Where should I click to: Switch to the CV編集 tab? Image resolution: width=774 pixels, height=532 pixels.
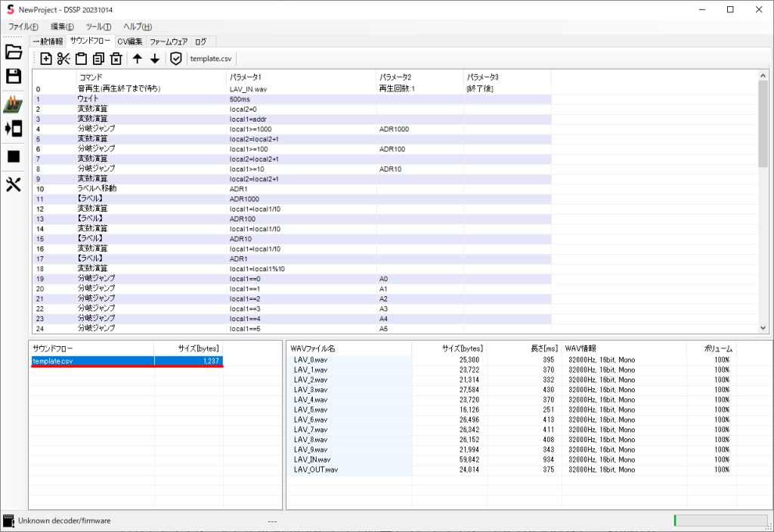click(130, 42)
